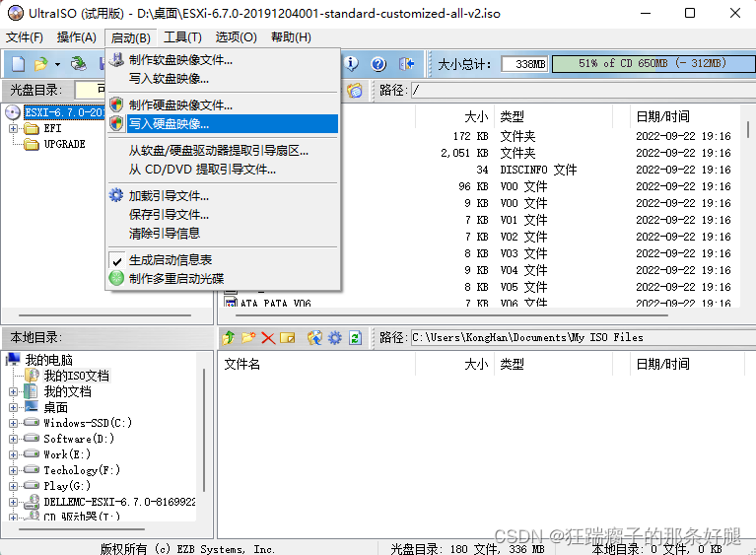Click the gear icon beside 加载引导文件

point(115,195)
